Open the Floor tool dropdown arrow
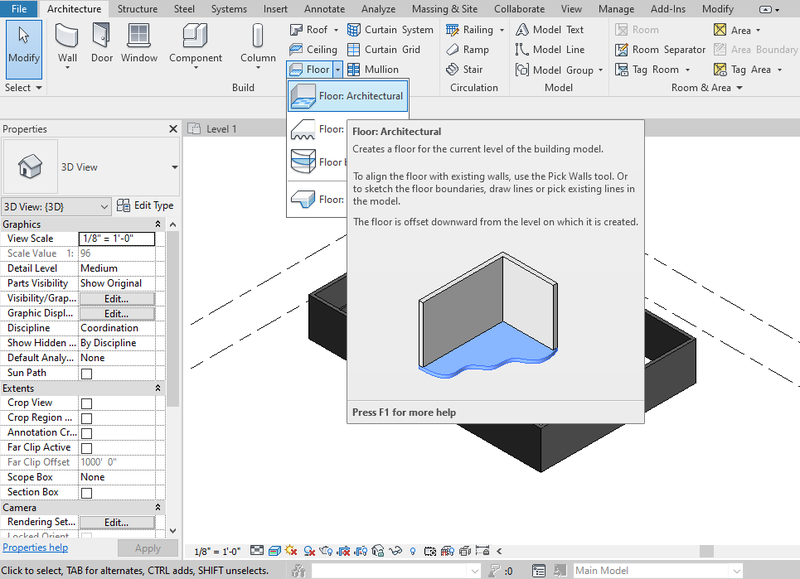 [x=338, y=69]
